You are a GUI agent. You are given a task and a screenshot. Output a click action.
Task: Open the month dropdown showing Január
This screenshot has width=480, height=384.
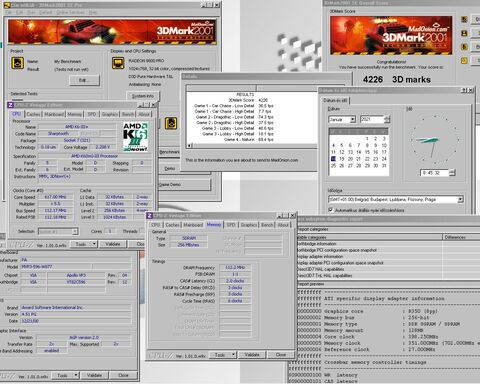coord(353,119)
